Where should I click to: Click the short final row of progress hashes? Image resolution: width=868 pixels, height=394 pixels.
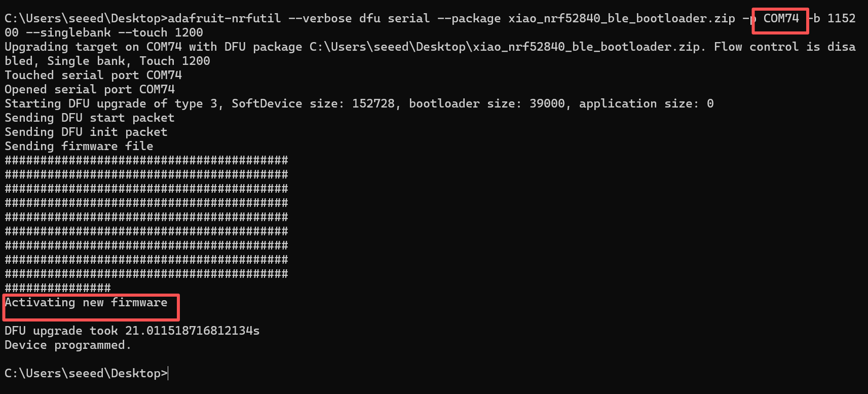[57, 289]
